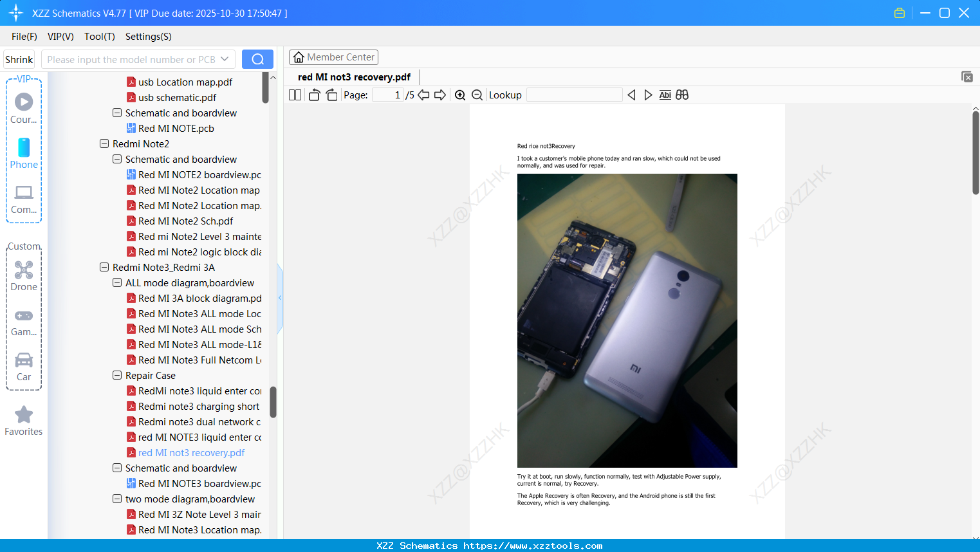This screenshot has height=552, width=980.
Task: Zoom out of the recovery PDF
Action: 477,95
